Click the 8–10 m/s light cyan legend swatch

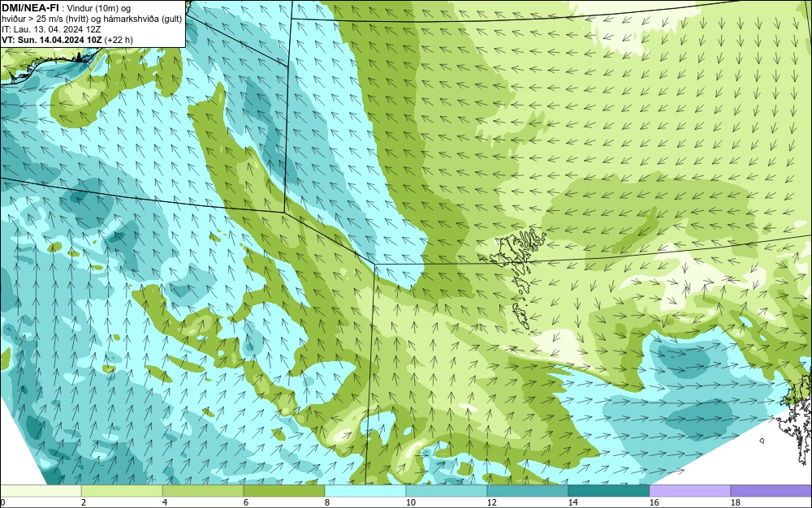365,491
